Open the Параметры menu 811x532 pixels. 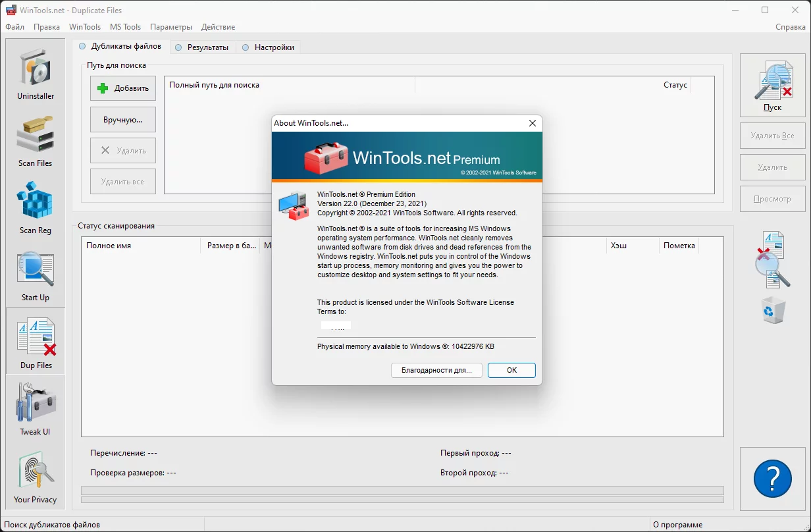[x=171, y=27]
